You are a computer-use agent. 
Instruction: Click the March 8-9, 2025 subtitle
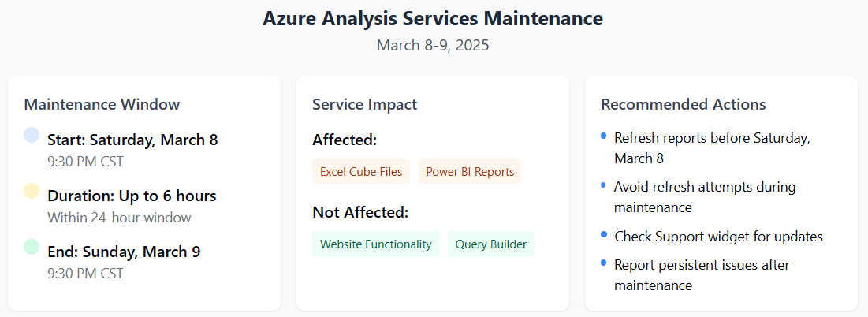coord(433,45)
